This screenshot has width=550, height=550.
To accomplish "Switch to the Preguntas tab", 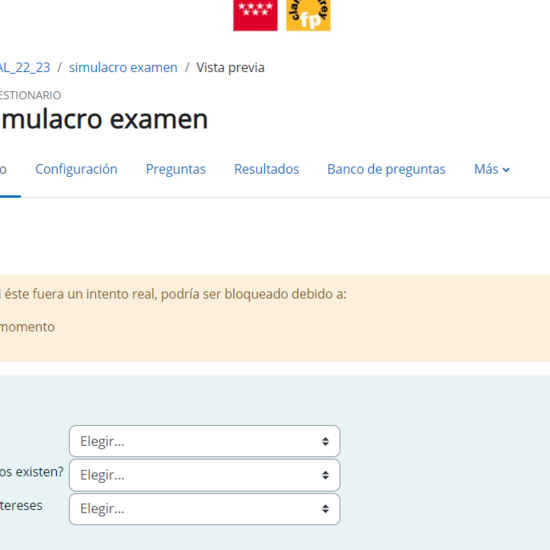I will point(176,169).
